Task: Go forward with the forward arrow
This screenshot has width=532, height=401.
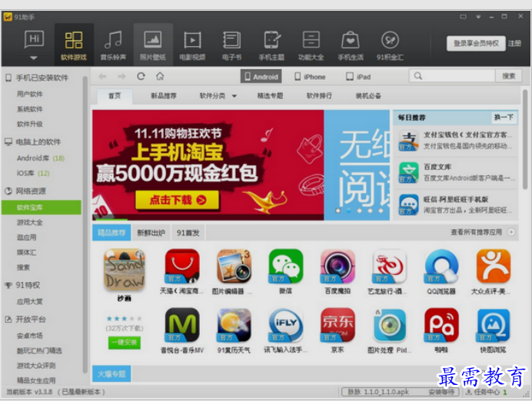Action: tap(121, 76)
